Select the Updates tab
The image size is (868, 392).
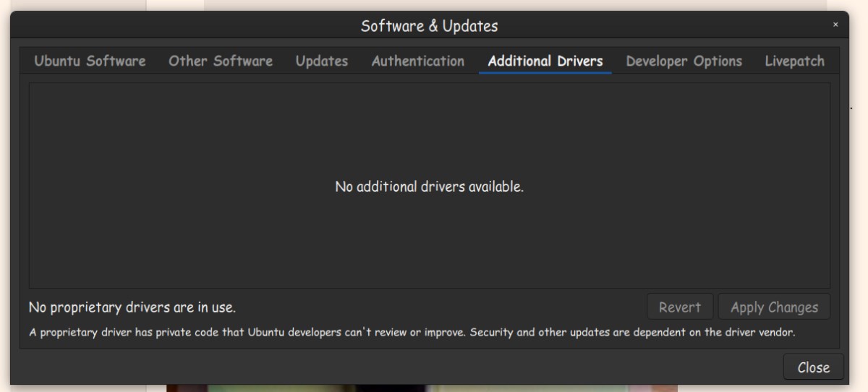[x=321, y=61]
